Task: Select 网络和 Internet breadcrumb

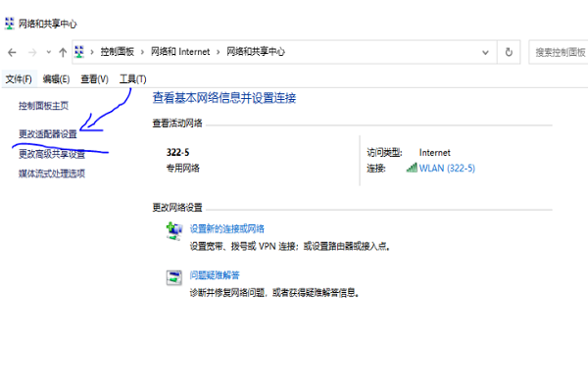Action: coord(180,52)
